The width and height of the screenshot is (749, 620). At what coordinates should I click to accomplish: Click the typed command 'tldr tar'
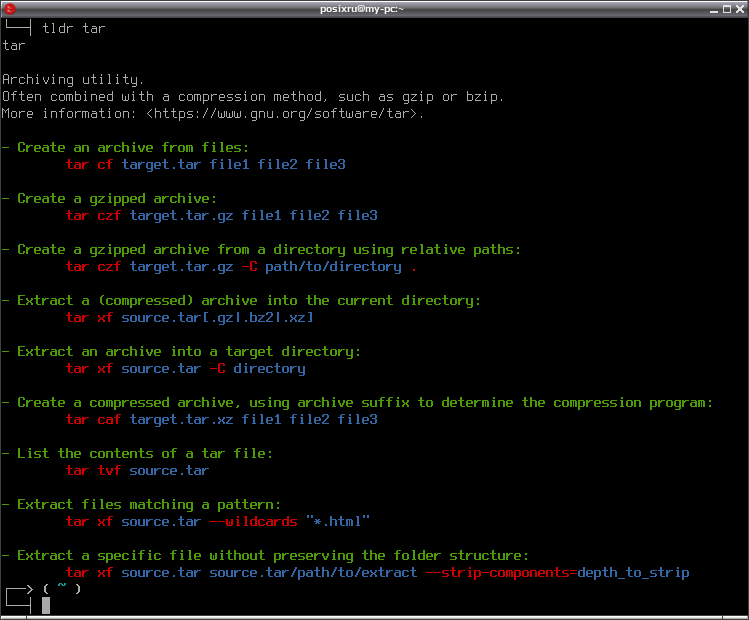pyautogui.click(x=74, y=29)
